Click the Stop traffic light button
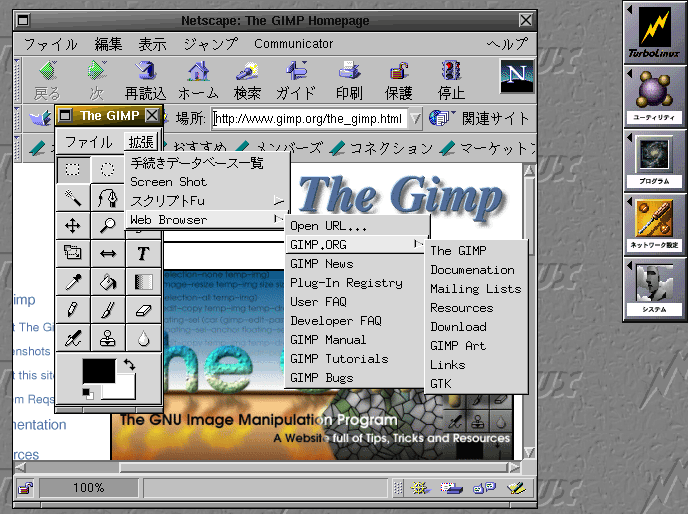Image resolution: width=688 pixels, height=514 pixels. (451, 81)
